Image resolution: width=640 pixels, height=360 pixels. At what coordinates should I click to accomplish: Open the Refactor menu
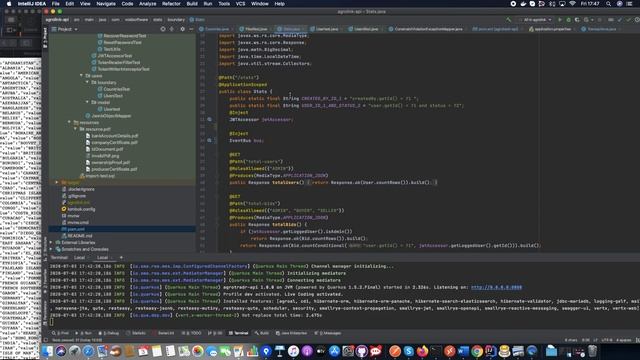point(171,4)
